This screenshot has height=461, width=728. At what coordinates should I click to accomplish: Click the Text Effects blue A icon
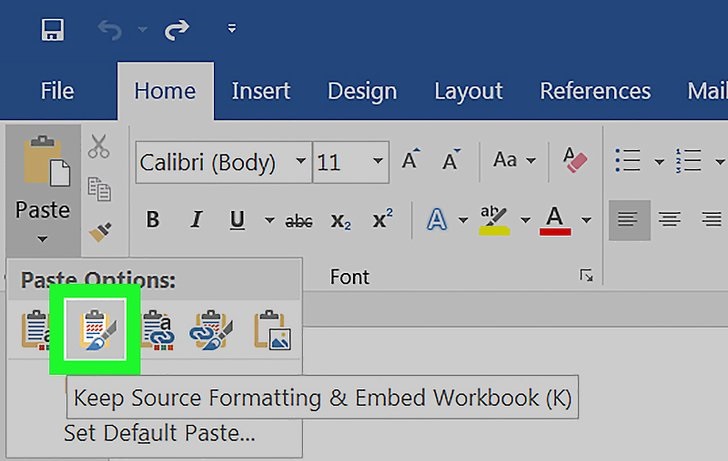(x=436, y=220)
